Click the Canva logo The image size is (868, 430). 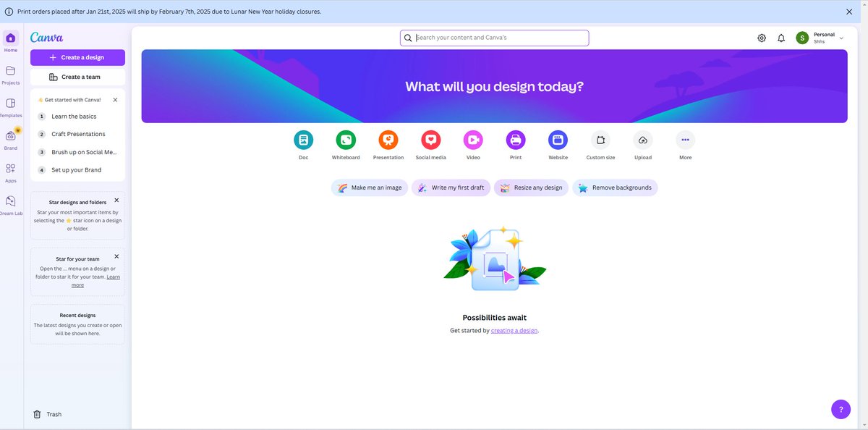(46, 38)
